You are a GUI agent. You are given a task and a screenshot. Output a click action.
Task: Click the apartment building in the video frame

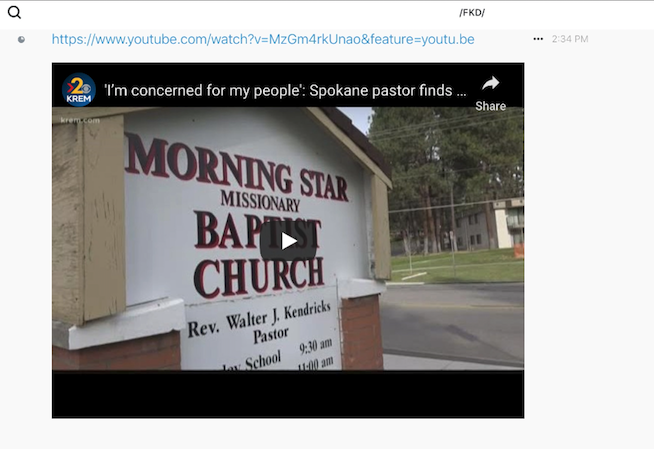pyautogui.click(x=488, y=225)
